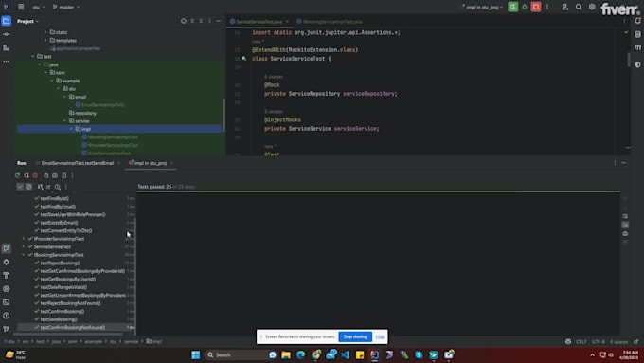Open the Problems tool window
Image resolution: width=644 pixels, height=363 pixels.
pos(7,316)
